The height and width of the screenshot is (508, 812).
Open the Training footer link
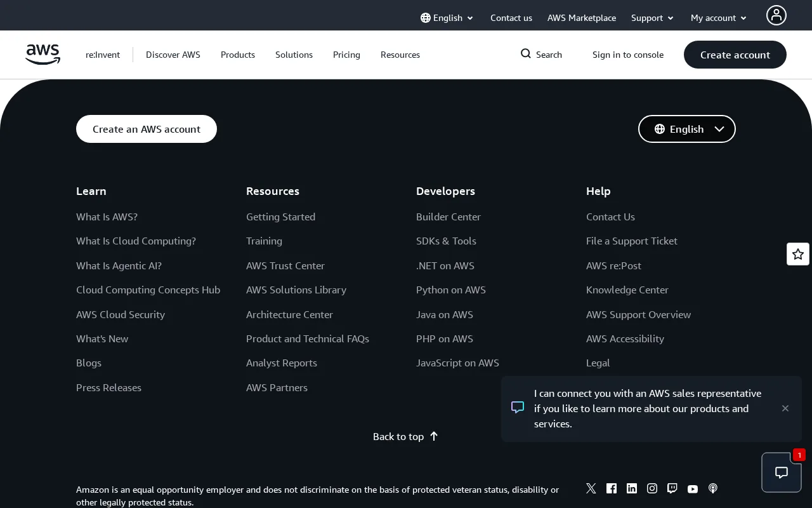[x=264, y=241]
